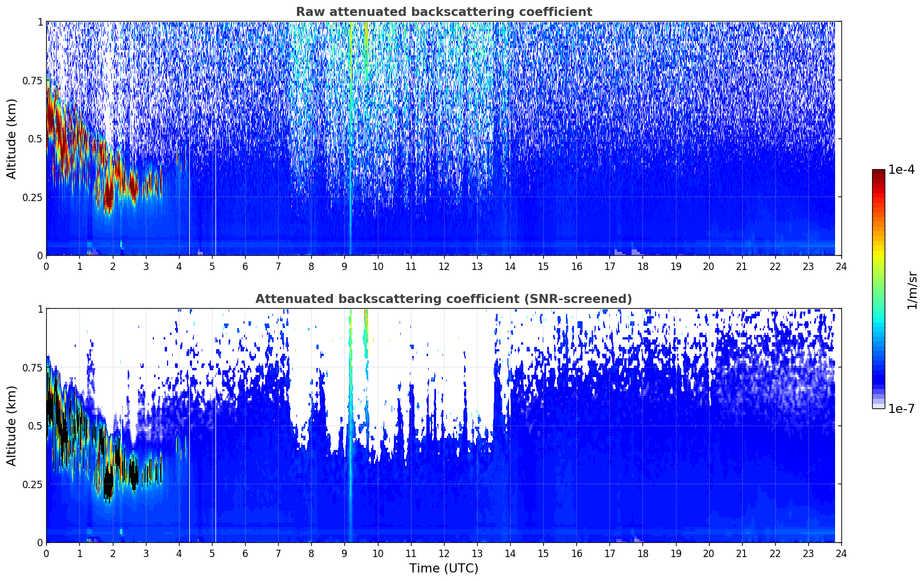The image size is (924, 581).
Task: Click the '1e-7' colorbar minimum label
Action: pyautogui.click(x=901, y=408)
